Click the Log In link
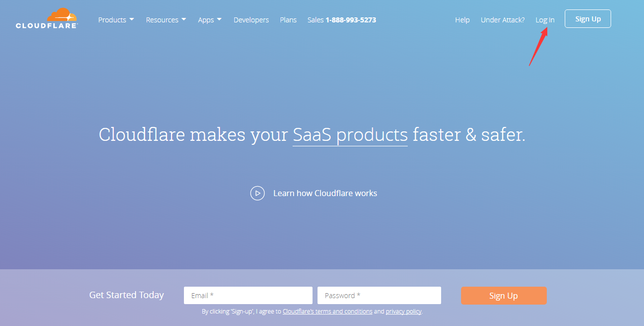644x326 pixels. tap(545, 20)
